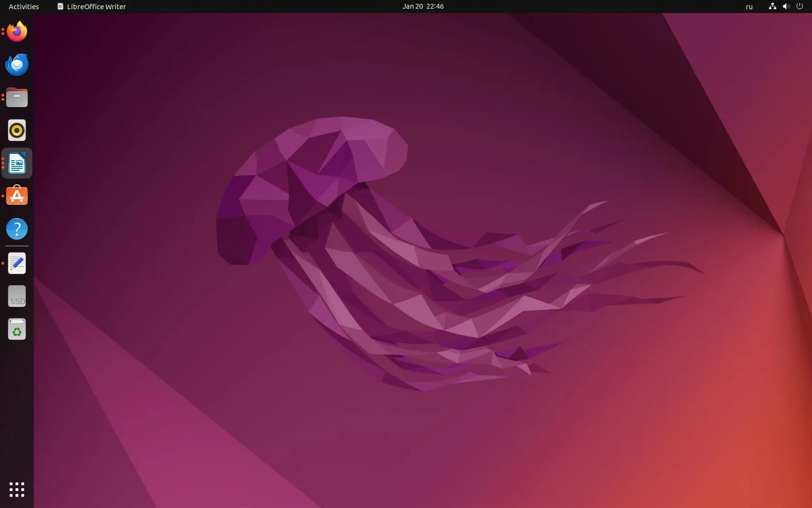Open the ru keyboard layout indicator
812x508 pixels.
(x=749, y=7)
